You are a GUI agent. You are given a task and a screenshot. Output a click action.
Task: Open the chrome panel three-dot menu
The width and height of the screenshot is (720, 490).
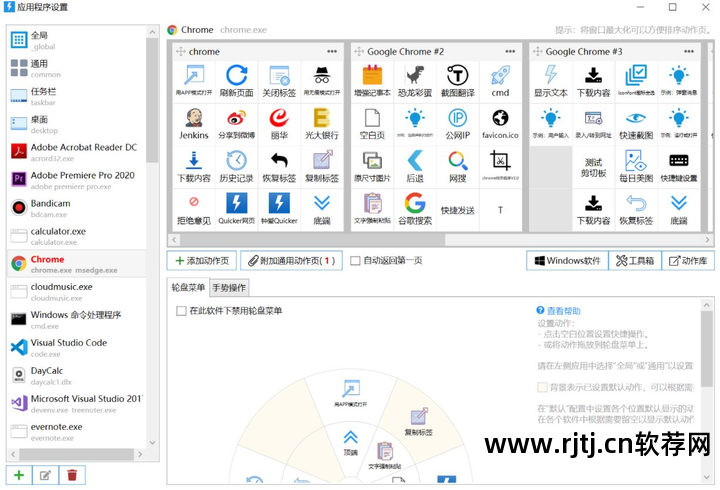point(332,51)
